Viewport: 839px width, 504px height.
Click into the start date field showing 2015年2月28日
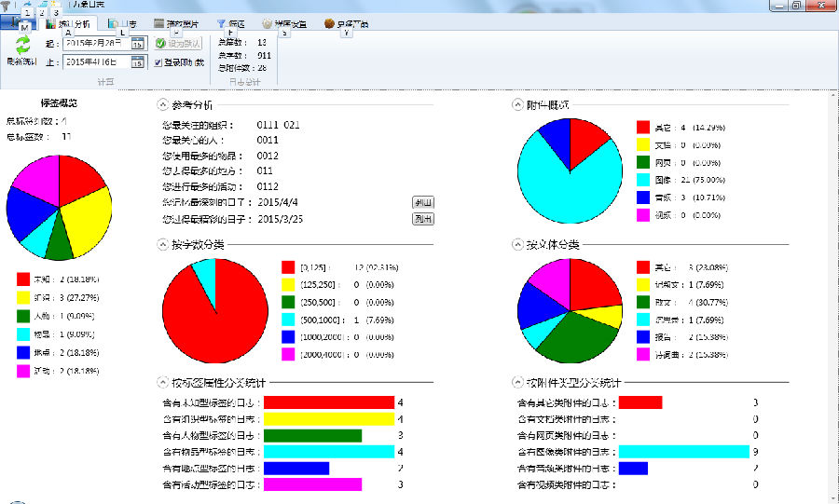95,44
